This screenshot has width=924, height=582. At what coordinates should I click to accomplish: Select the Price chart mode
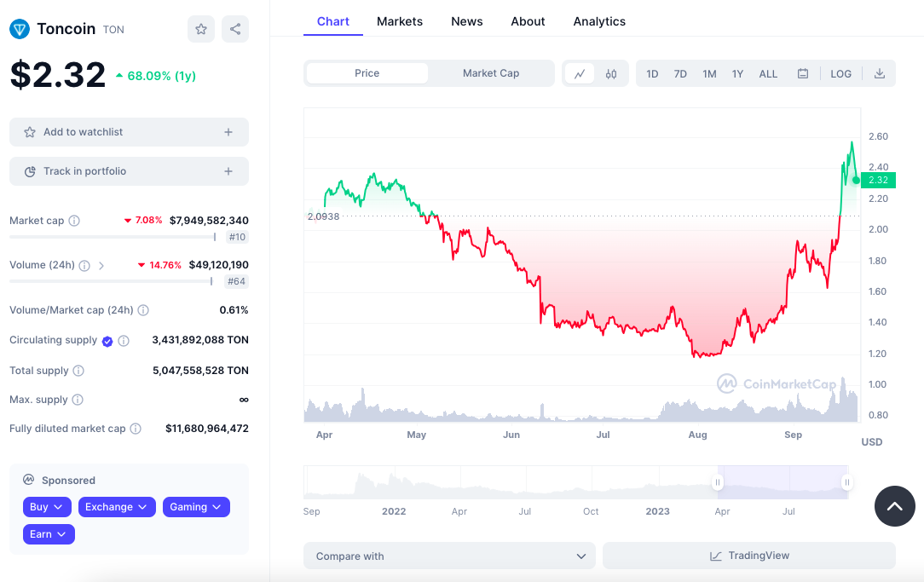367,73
